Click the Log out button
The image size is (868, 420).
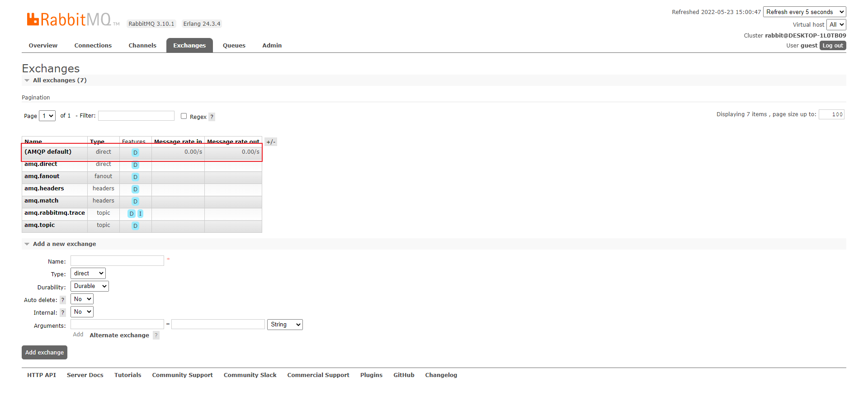click(x=833, y=45)
